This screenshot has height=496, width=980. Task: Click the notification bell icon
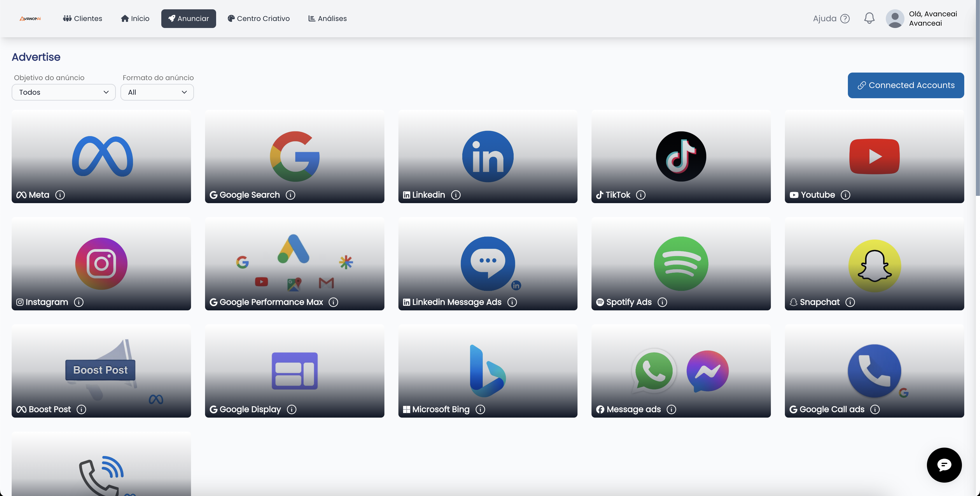coord(869,18)
